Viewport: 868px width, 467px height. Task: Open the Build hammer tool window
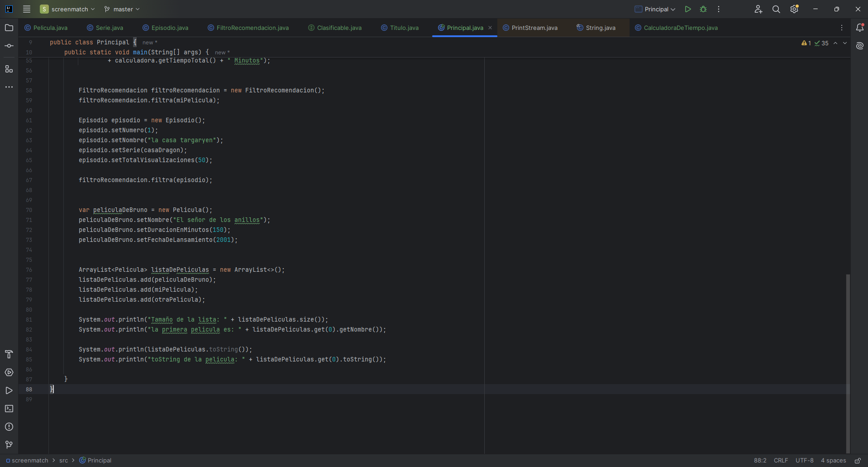click(x=9, y=354)
